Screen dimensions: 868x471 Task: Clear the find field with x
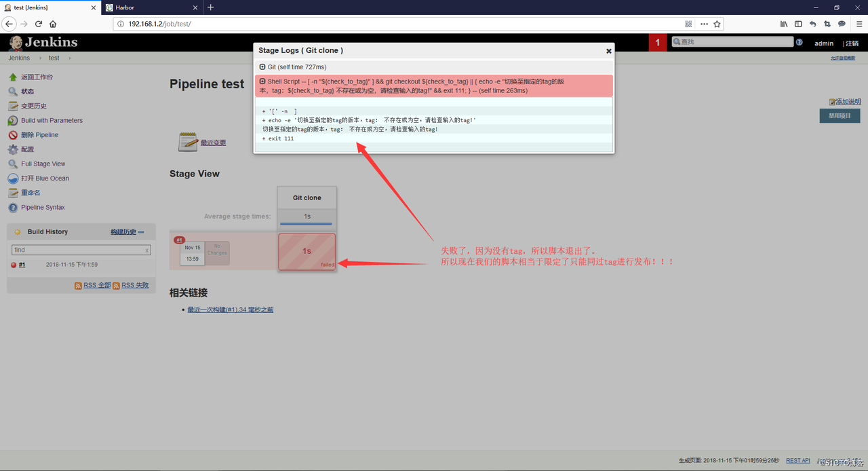147,250
